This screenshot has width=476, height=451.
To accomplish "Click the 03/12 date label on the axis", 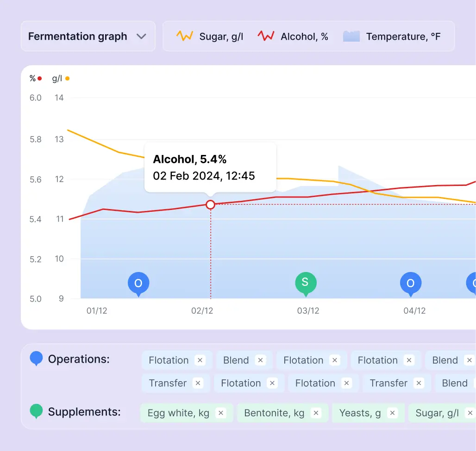I will coord(308,311).
